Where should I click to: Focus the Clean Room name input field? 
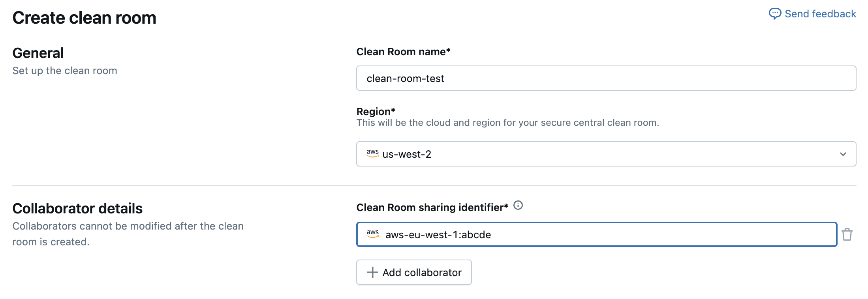tap(606, 78)
